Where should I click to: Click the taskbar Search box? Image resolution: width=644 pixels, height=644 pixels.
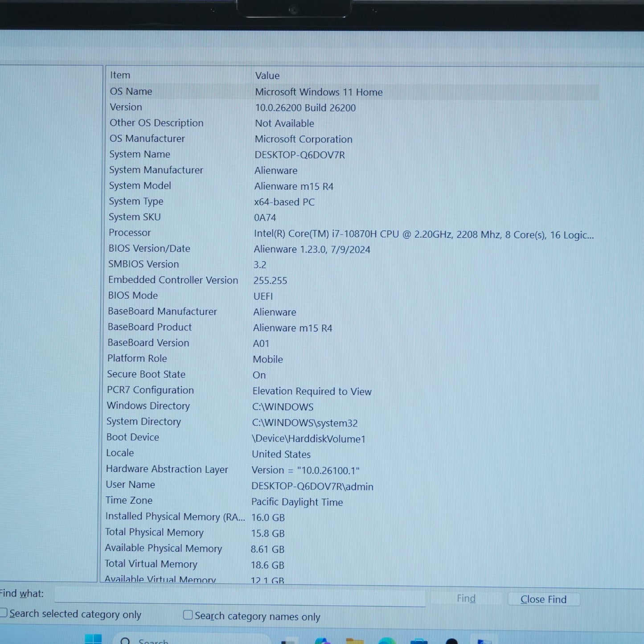[192, 639]
